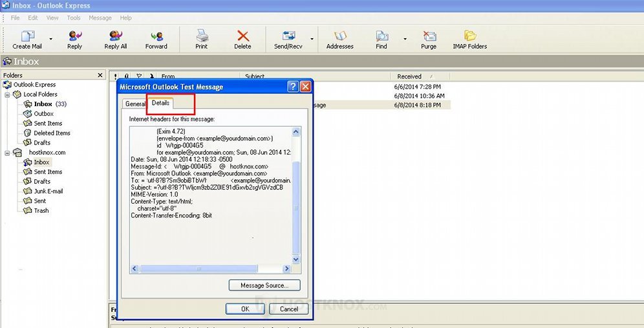Select Drafts under hostknox.com
This screenshot has height=328, width=644.
pyautogui.click(x=42, y=181)
